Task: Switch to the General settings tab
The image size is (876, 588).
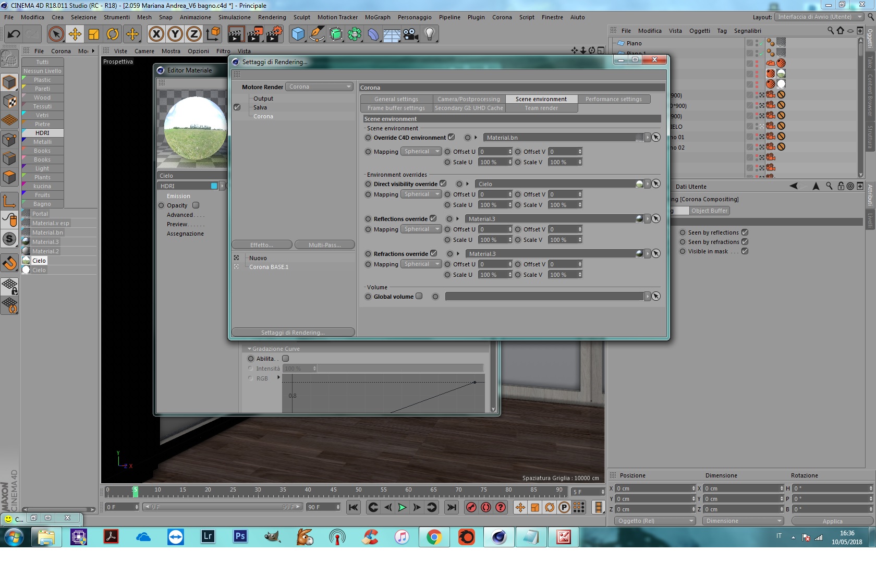Action: [396, 99]
